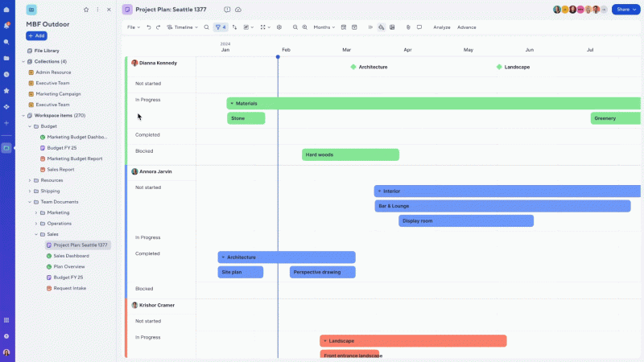Viewport: 644px width, 362px height.
Task: Click the attachments paperclip icon
Action: pos(408,27)
